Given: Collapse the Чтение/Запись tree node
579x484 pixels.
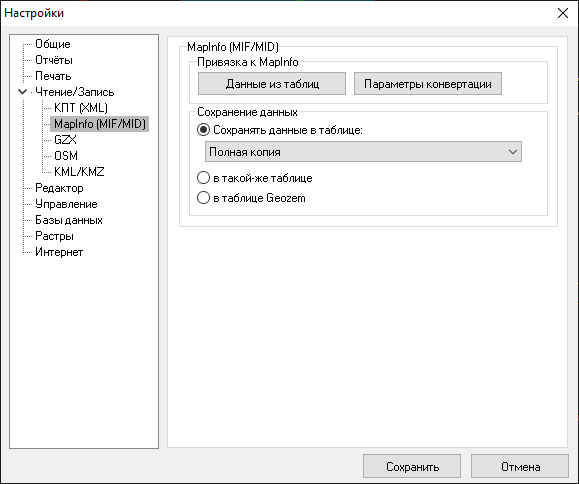Looking at the screenshot, I should click(x=23, y=92).
